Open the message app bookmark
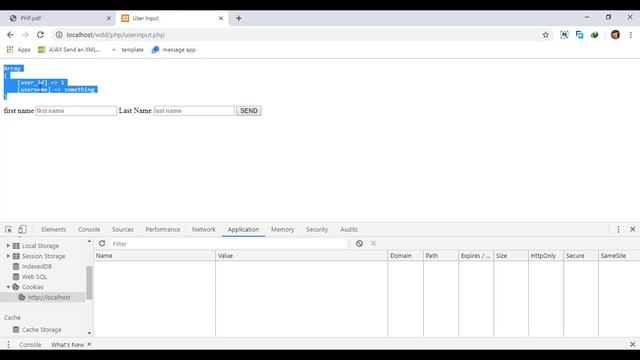This screenshot has width=640, height=360. click(x=173, y=49)
